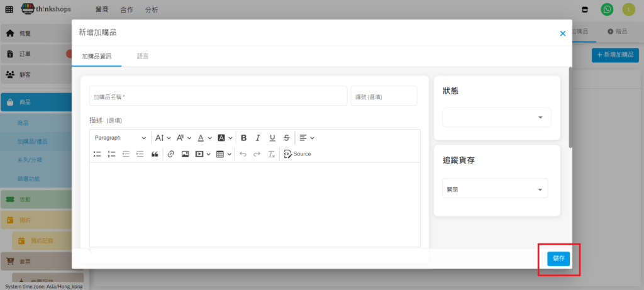This screenshot has width=644, height=290.
Task: Click the insert link icon
Action: (170, 154)
